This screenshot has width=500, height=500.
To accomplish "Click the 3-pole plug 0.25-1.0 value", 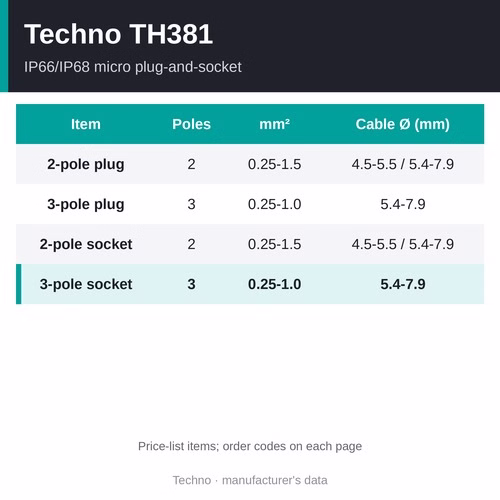I will pos(274,204).
